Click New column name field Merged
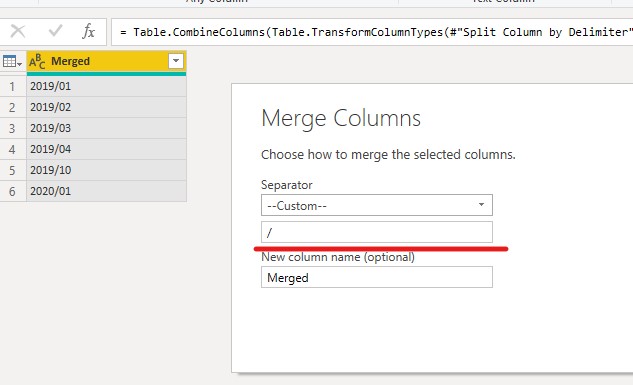Image resolution: width=633 pixels, height=385 pixels. pyautogui.click(x=377, y=277)
